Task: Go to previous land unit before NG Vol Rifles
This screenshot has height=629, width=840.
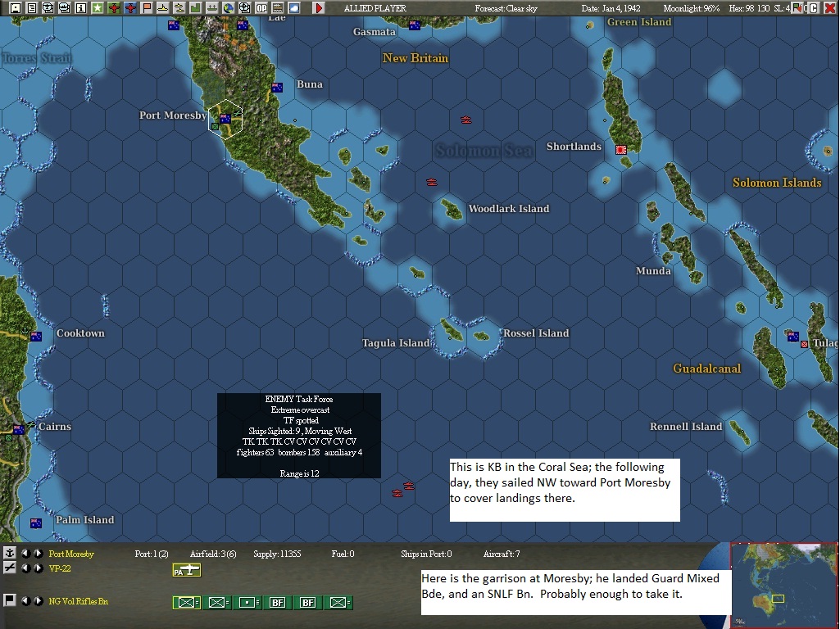Action: pos(25,601)
